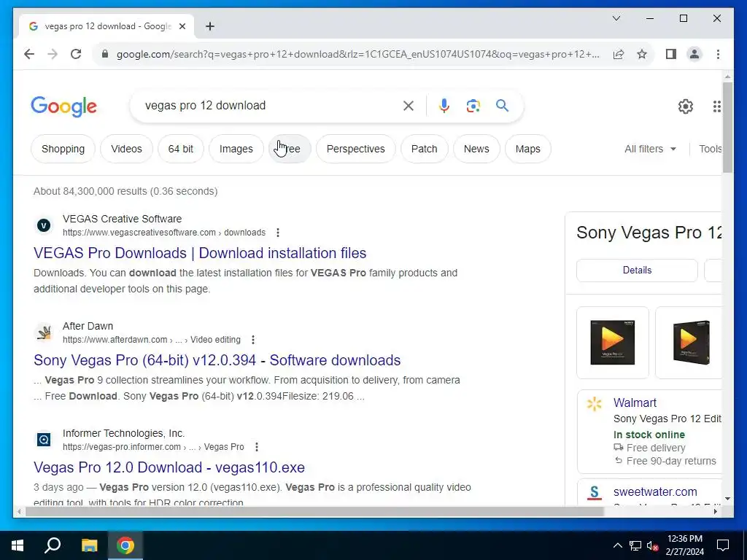Open the muted volume tray icon
The height and width of the screenshot is (560, 747).
click(x=653, y=545)
